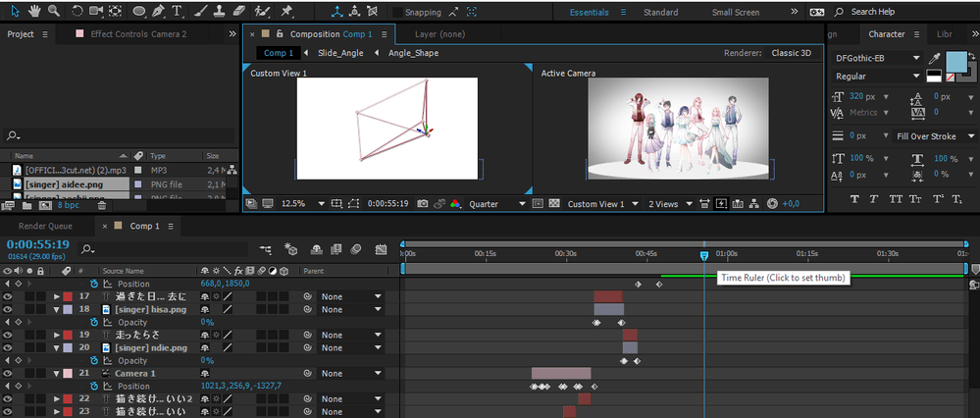Viewport: 980px width, 418px height.
Task: Enable Frame Blending for all layers
Action: 336,250
